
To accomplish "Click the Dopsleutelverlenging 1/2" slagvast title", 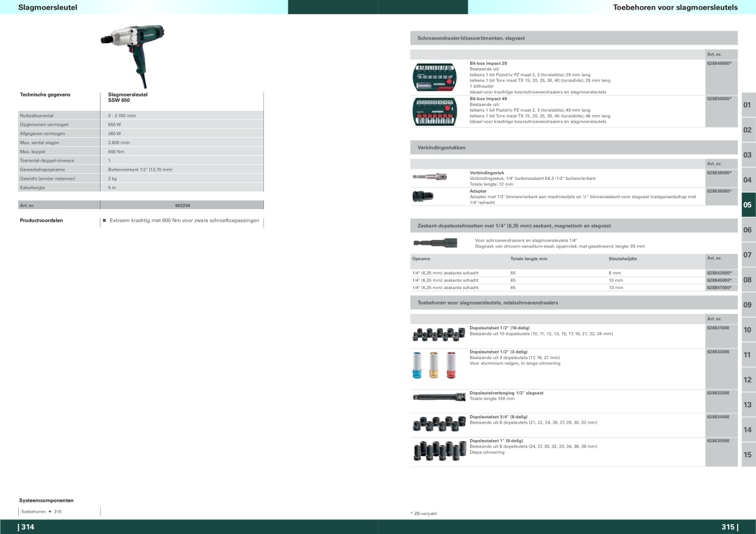I will [x=506, y=393].
